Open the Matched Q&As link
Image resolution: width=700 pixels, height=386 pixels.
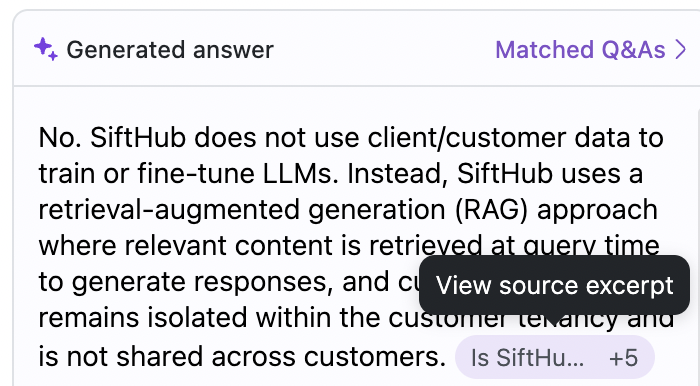[580, 50]
